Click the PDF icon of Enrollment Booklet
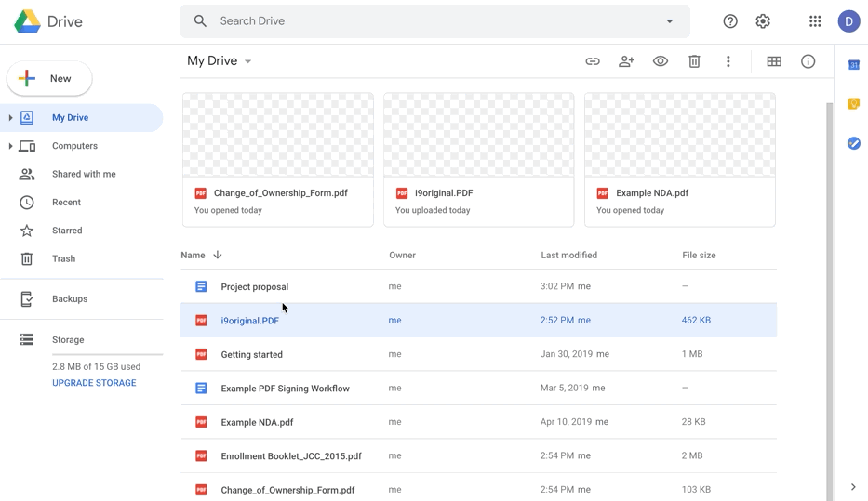The height and width of the screenshot is (501, 868). (x=201, y=455)
